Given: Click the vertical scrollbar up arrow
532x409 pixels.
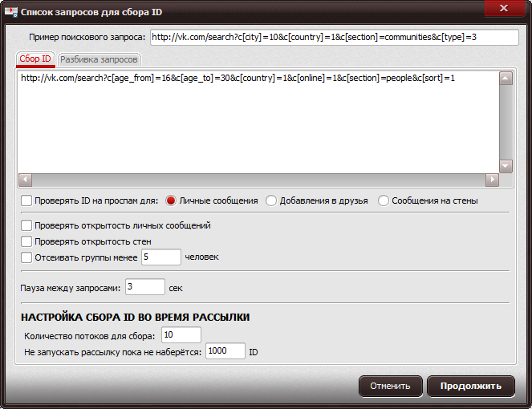Looking at the screenshot, I should [x=506, y=79].
